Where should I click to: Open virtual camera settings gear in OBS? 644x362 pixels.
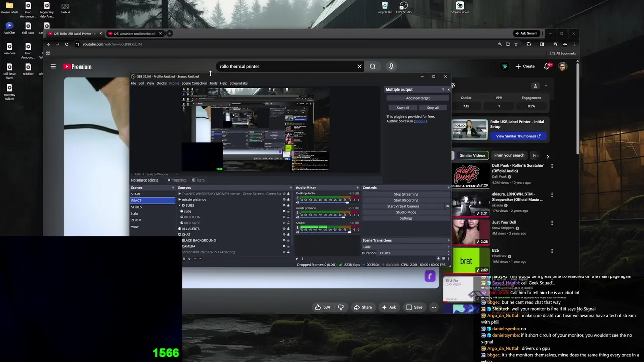click(447, 206)
